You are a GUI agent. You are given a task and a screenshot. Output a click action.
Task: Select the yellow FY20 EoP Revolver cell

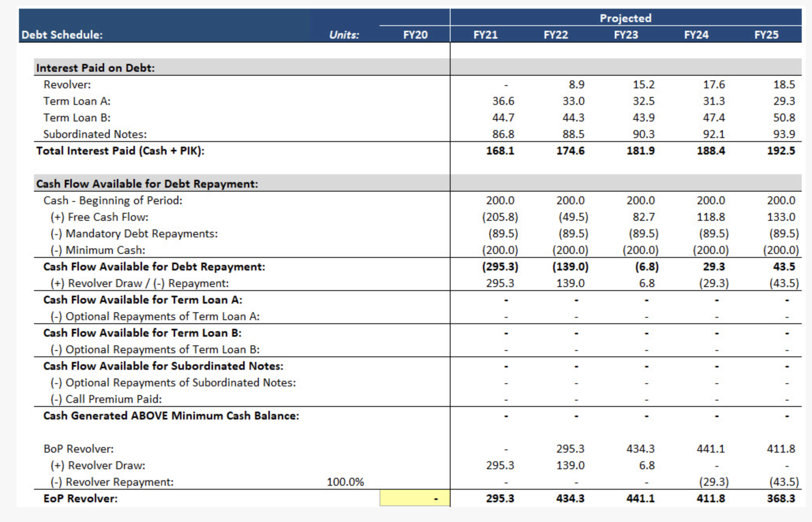pos(414,498)
